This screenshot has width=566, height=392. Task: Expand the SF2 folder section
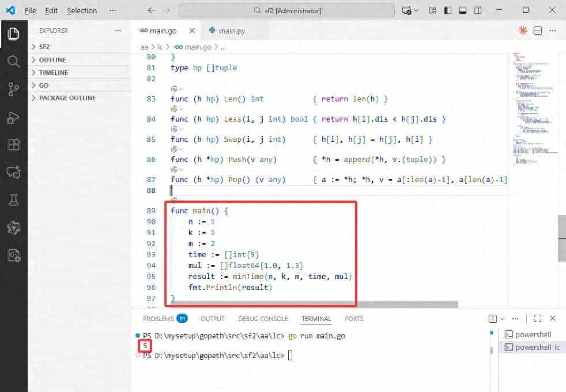(x=80, y=47)
